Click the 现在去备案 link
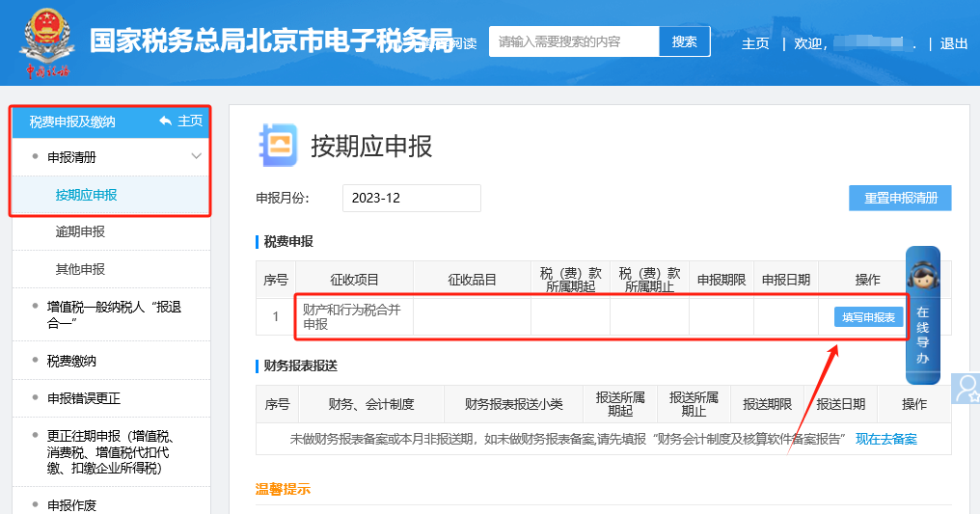980x514 pixels. [885, 439]
